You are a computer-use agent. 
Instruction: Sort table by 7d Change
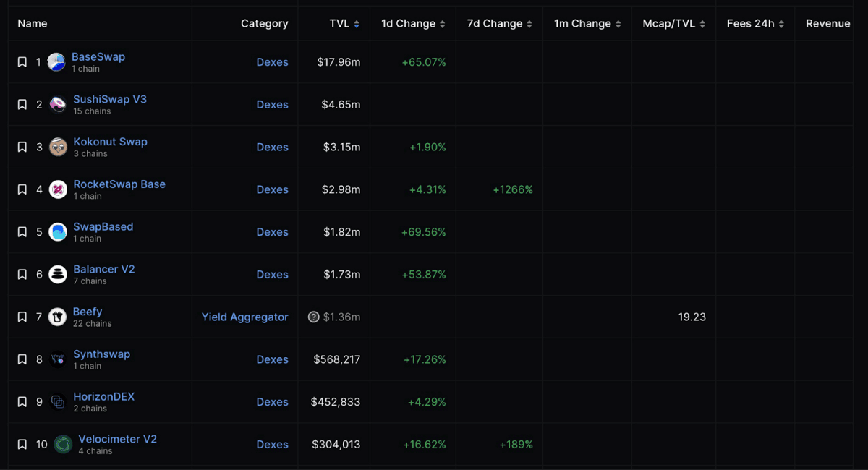coord(500,24)
